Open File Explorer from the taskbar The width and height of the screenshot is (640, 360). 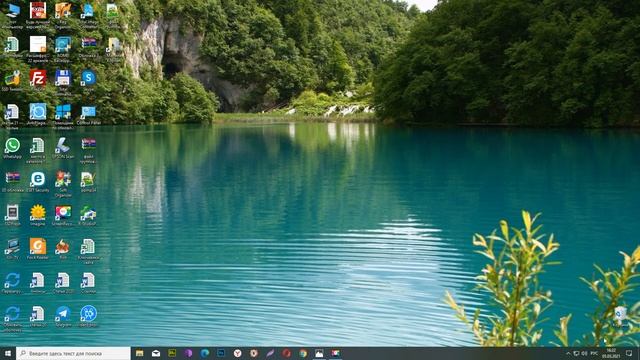(140, 353)
